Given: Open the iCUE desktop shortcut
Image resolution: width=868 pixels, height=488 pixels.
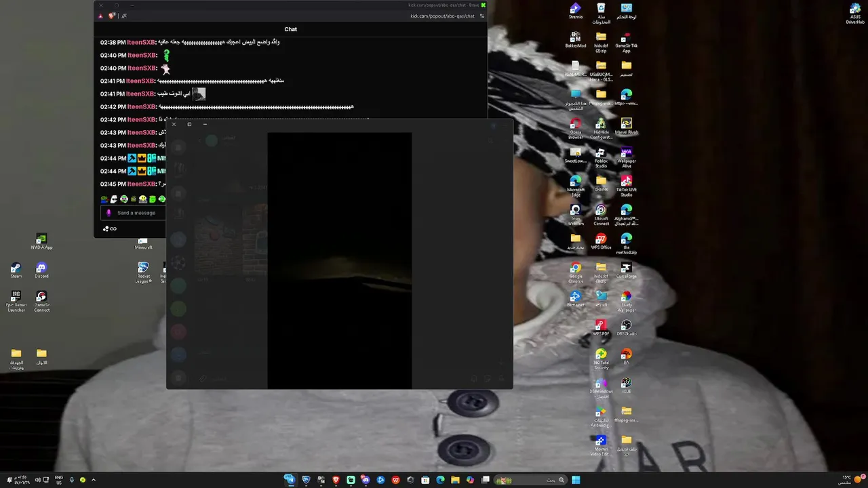Looking at the screenshot, I should 627,385.
